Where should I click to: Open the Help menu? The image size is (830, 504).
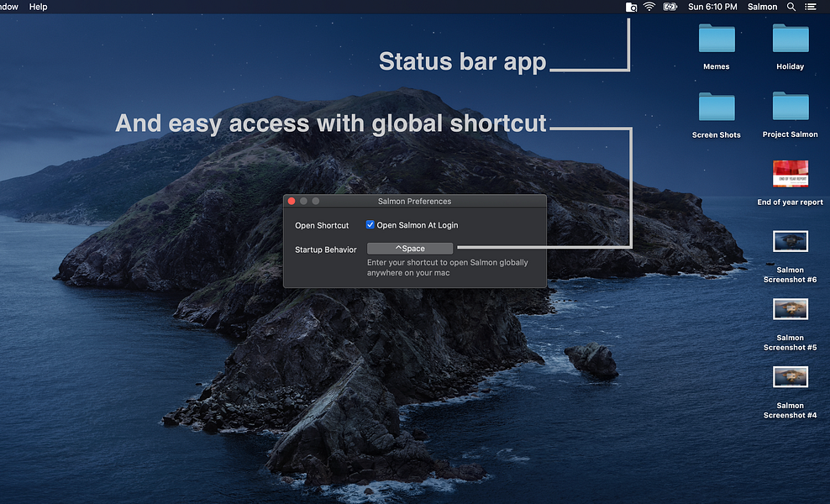38,7
